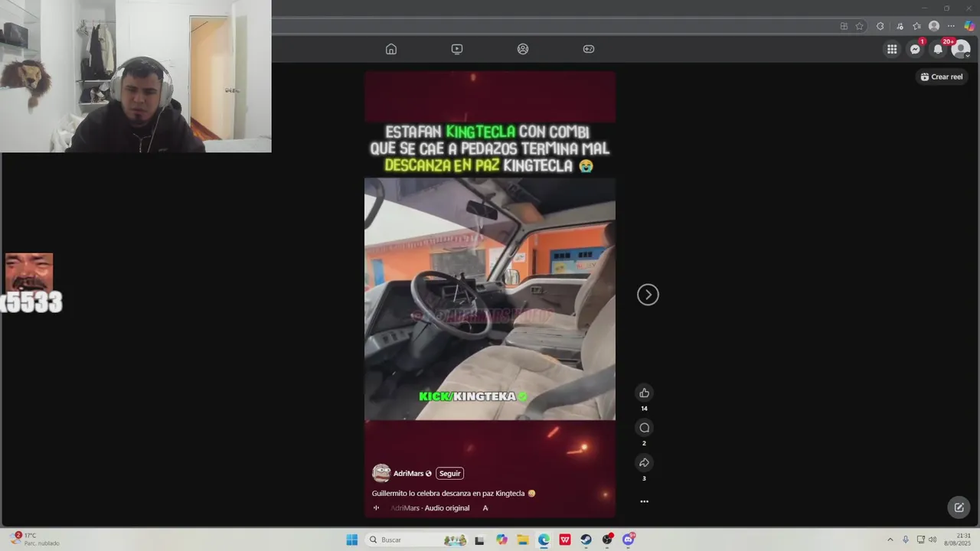
Task: Open Facebook notifications bell
Action: (938, 49)
